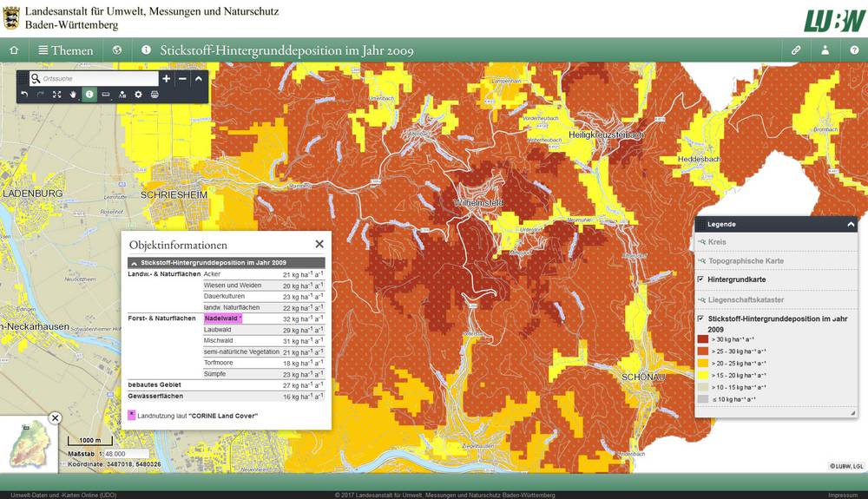This screenshot has height=499, width=868.
Task: Select the pan hand tool
Action: 73,94
